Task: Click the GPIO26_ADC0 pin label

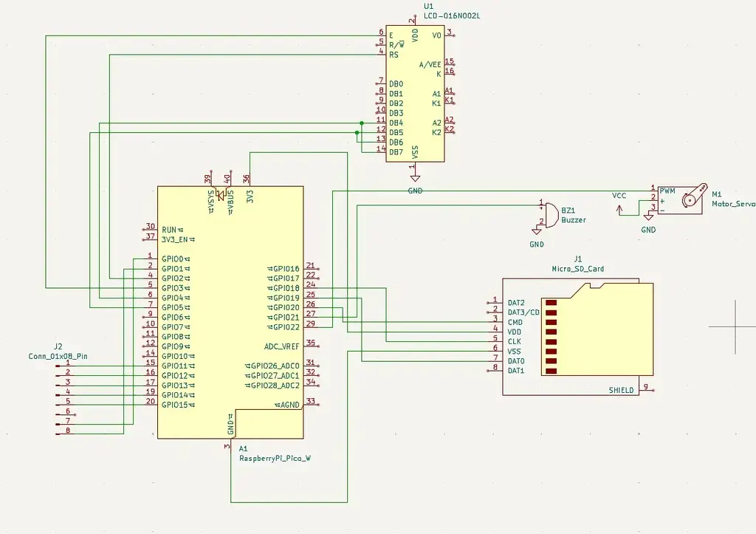Action: click(275, 366)
